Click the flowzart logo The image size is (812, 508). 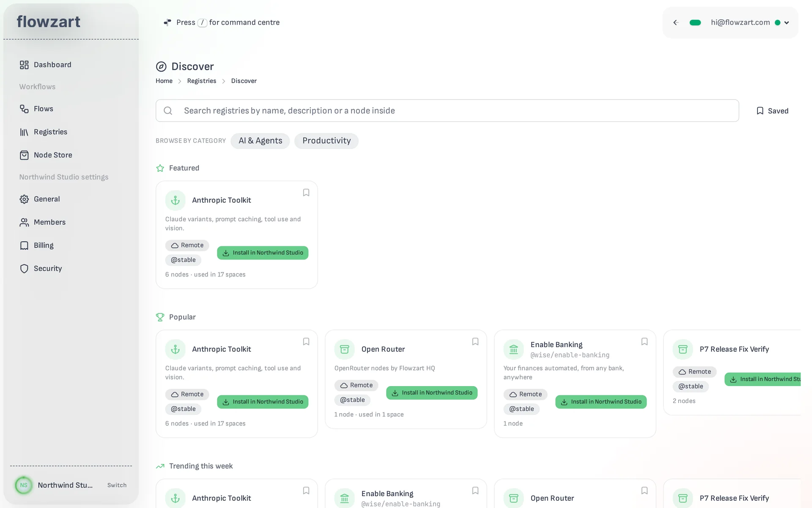click(49, 22)
